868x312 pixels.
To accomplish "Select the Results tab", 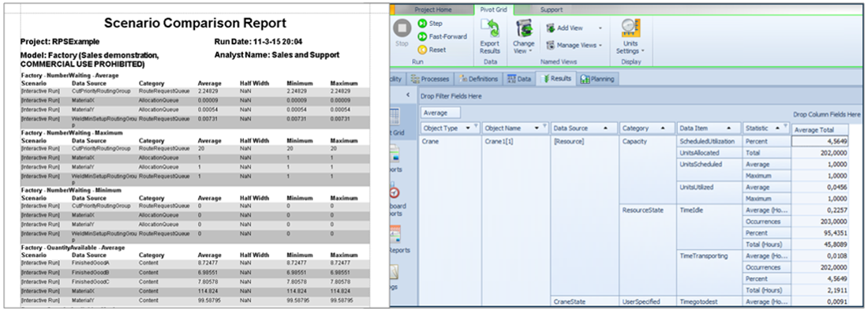I will click(556, 79).
